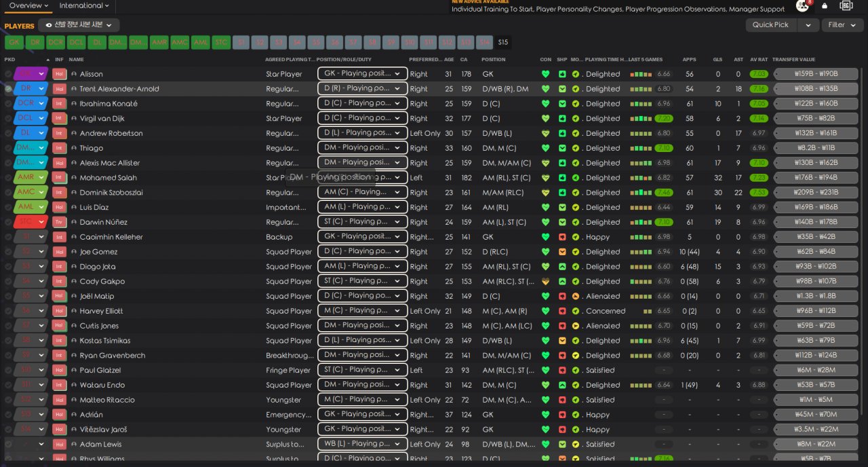Click Matteo Ritaccio's Hol info badge
The image size is (868, 467).
click(x=59, y=400)
